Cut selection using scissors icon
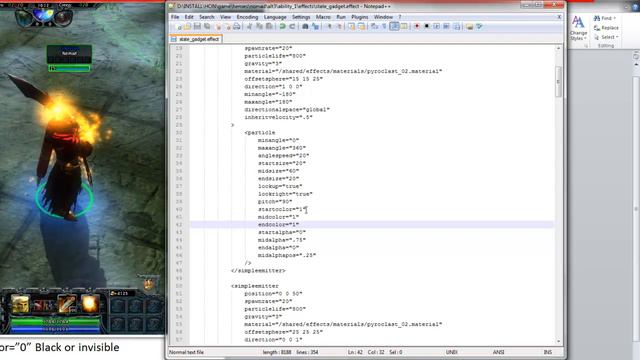640x360 pixels. click(249, 27)
